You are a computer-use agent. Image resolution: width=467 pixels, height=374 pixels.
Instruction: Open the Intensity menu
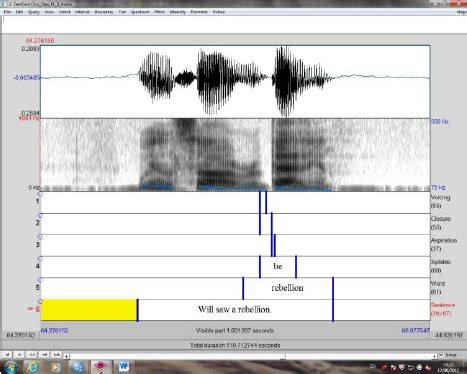pos(178,12)
